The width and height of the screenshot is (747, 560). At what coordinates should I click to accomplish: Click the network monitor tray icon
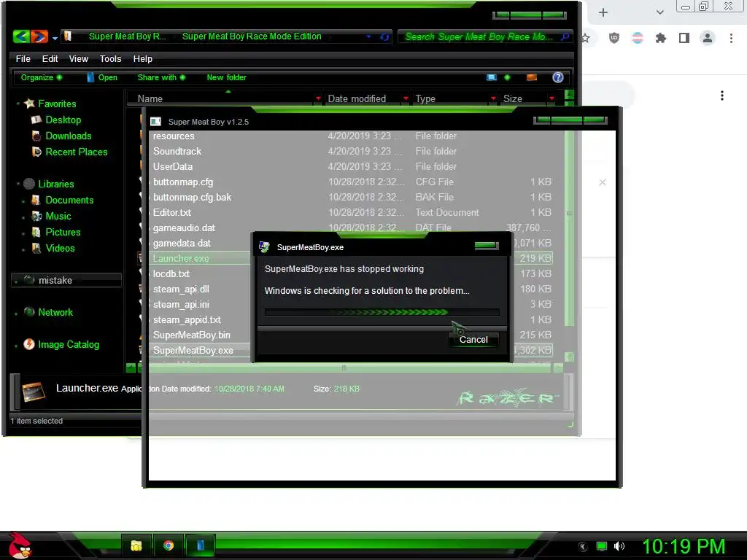coord(602,546)
